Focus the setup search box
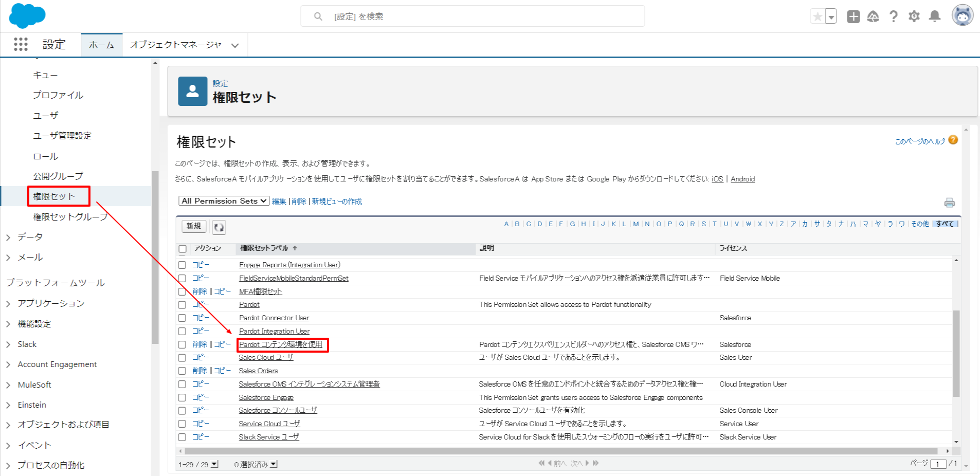The image size is (980, 476). pyautogui.click(x=473, y=16)
